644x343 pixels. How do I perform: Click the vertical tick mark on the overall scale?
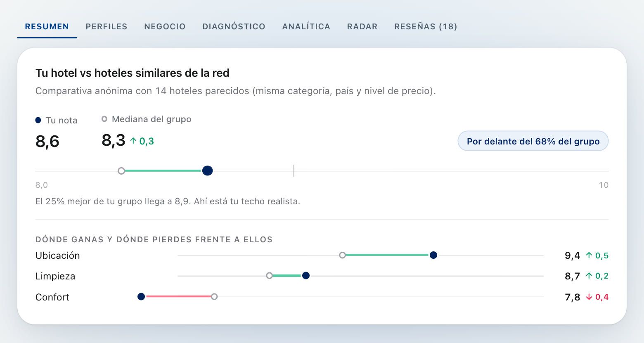point(294,170)
